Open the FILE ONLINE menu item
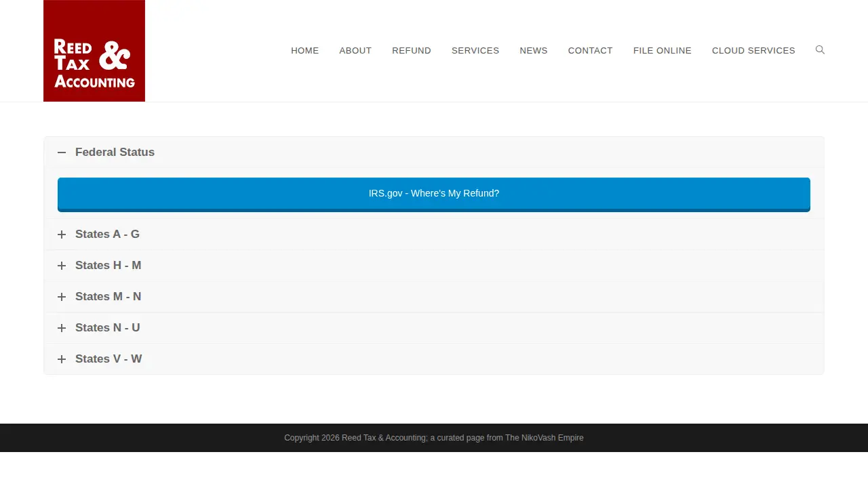Screen dimensions: 868x488 pyautogui.click(x=663, y=51)
